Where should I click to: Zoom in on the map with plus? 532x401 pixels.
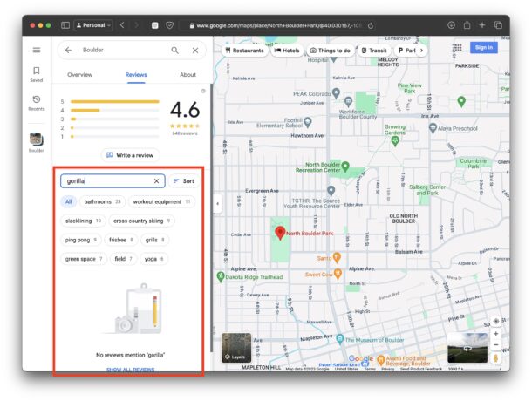[496, 334]
